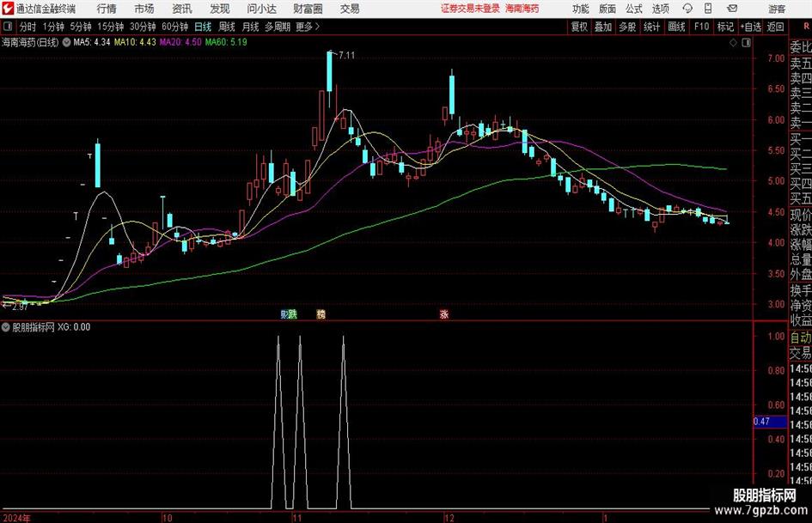The image size is (812, 523).
Task: Click the 叠加 overlay button
Action: pos(603,27)
